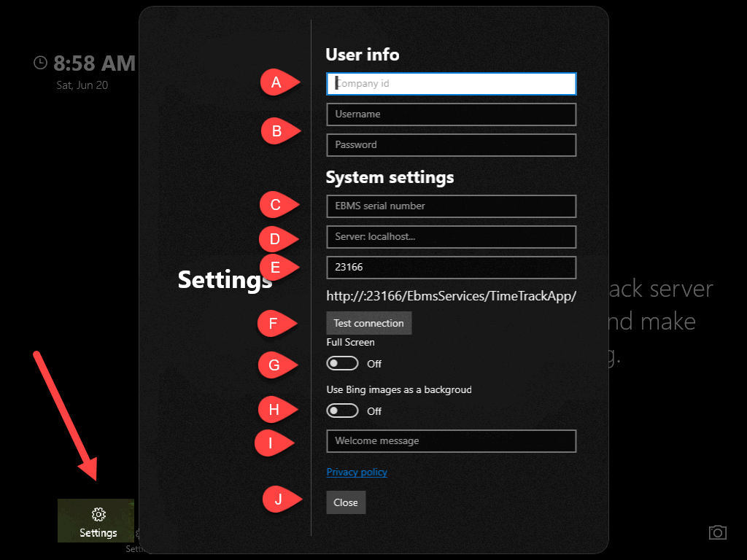Click the System settings heading

click(x=390, y=177)
